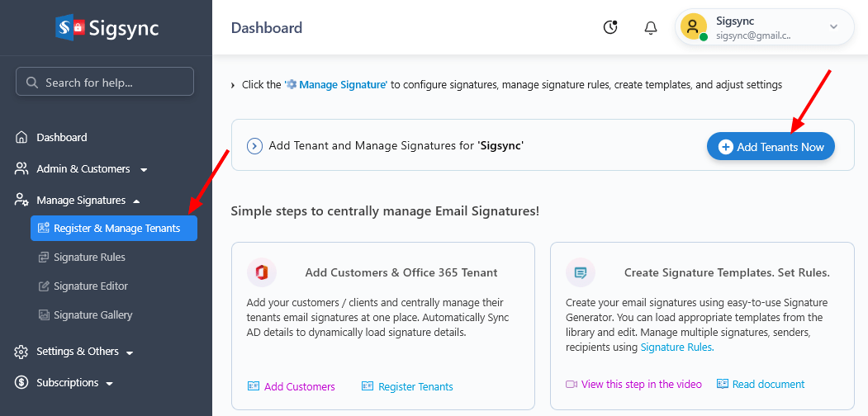Screen dimensions: 868x416
Task: Focus the Search for help field
Action: [x=105, y=83]
